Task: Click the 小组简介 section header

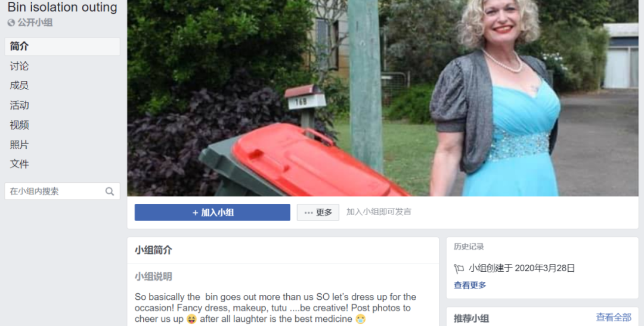Action: point(153,250)
